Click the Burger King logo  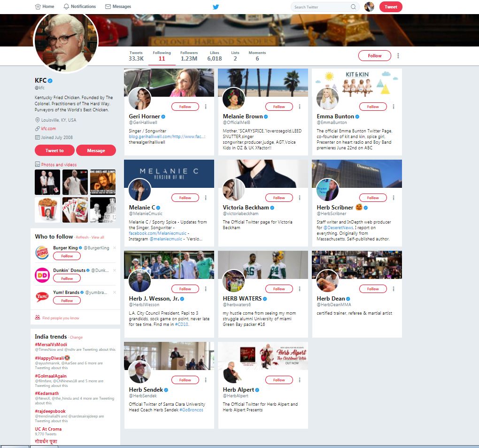[x=42, y=253]
